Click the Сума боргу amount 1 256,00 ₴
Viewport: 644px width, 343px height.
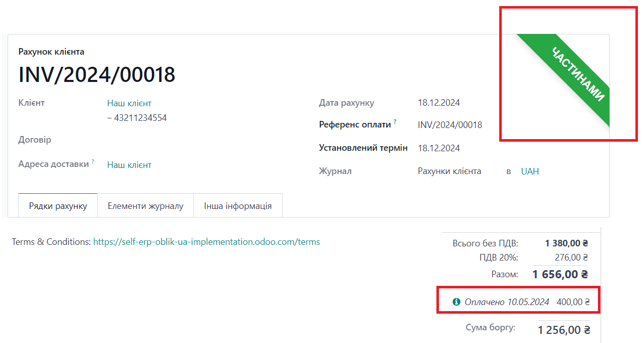563,330
